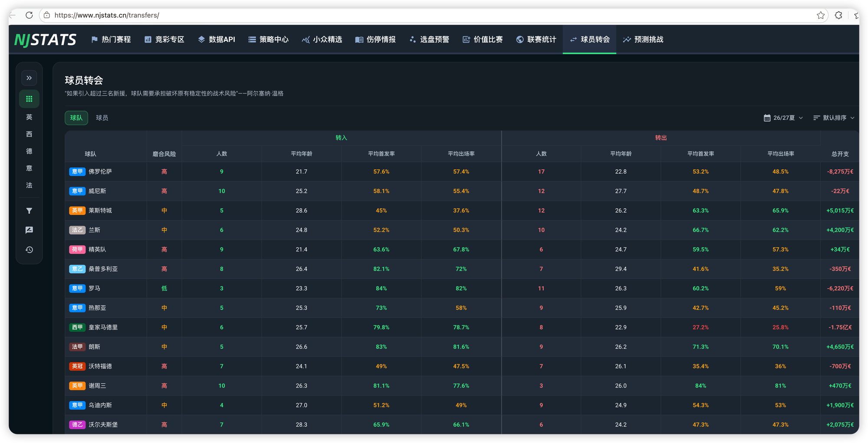Open the history clock sidebar icon

[x=29, y=250]
